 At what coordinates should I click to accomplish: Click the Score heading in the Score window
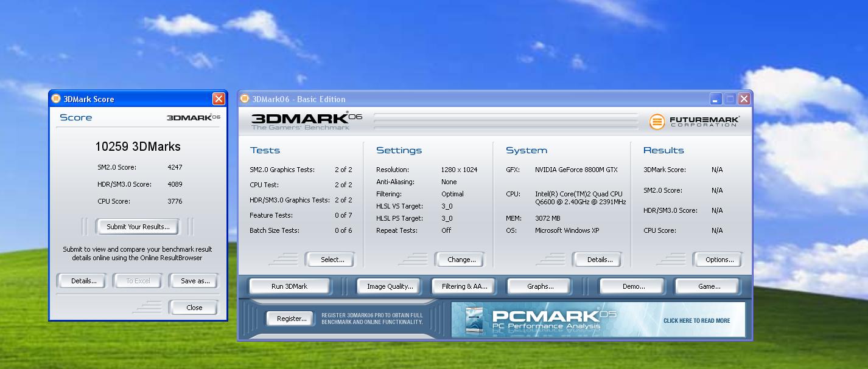pyautogui.click(x=76, y=117)
